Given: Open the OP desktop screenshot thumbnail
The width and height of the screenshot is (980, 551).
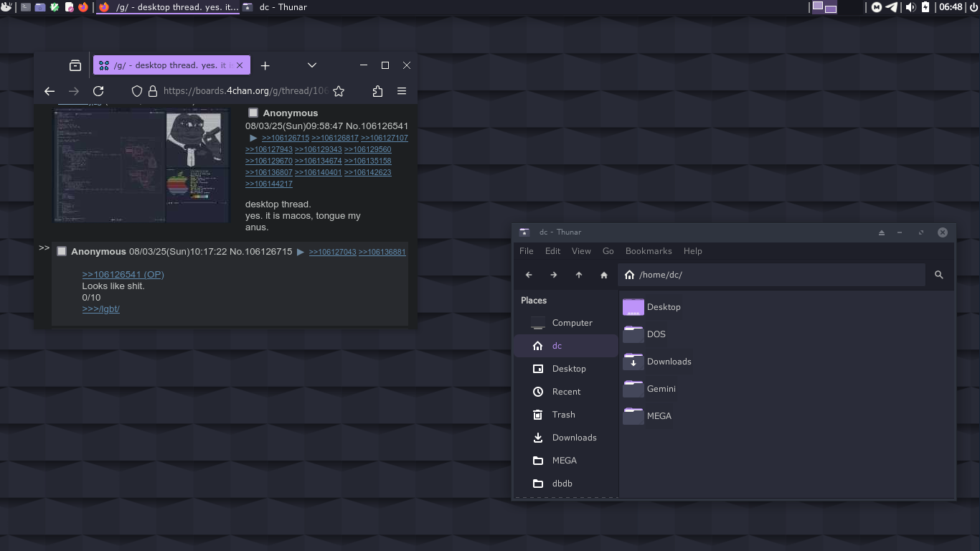Looking at the screenshot, I should (141, 164).
